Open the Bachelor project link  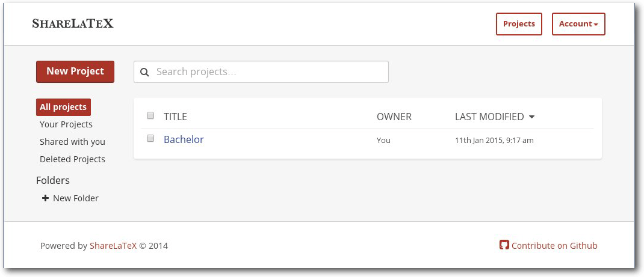click(x=184, y=139)
